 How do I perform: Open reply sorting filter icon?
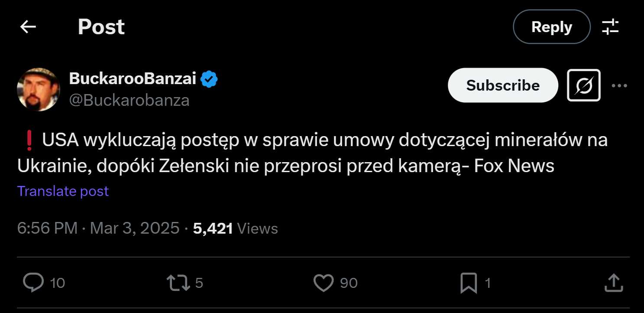coord(610,27)
